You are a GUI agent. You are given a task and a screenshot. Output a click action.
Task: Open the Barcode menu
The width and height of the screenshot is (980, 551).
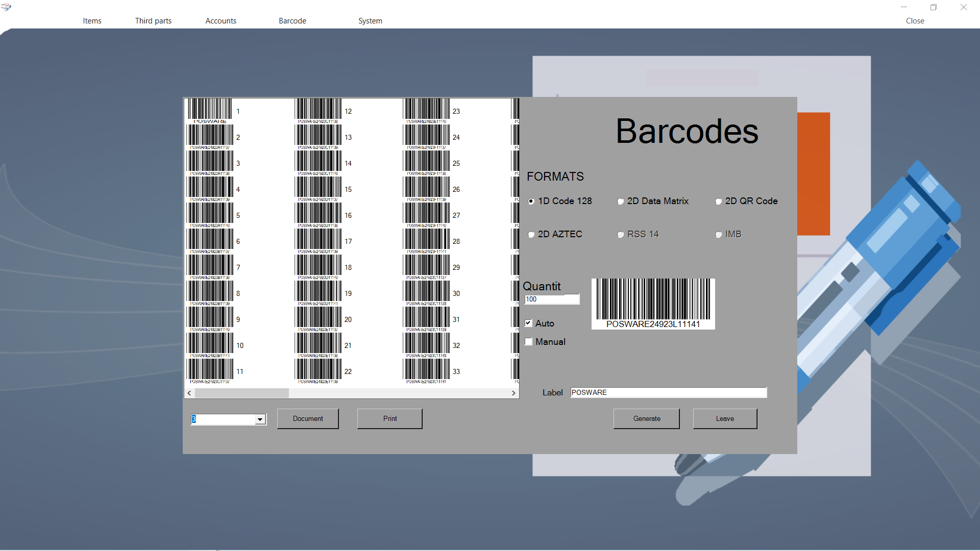click(x=292, y=21)
